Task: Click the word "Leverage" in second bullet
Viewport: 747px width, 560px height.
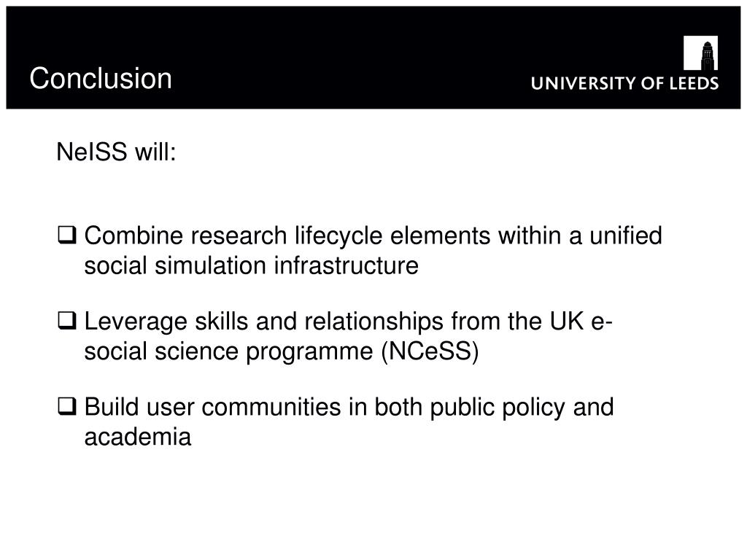Action: point(136,322)
